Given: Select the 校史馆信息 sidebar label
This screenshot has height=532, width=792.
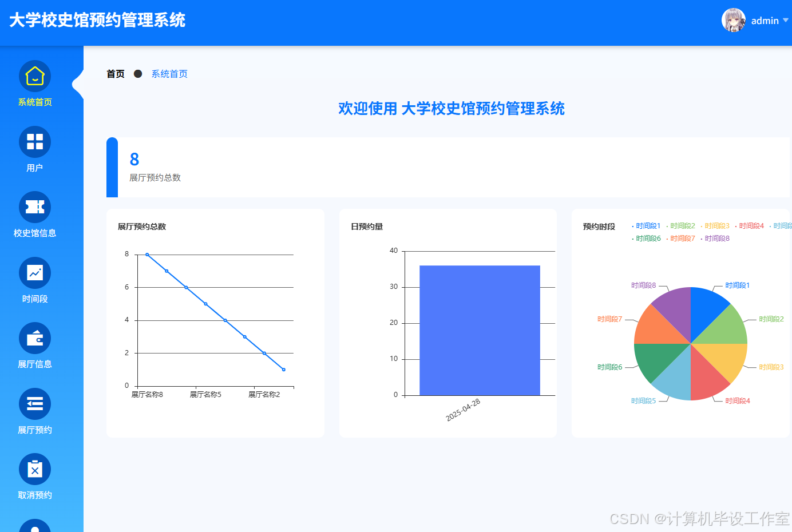Looking at the screenshot, I should 35,233.
